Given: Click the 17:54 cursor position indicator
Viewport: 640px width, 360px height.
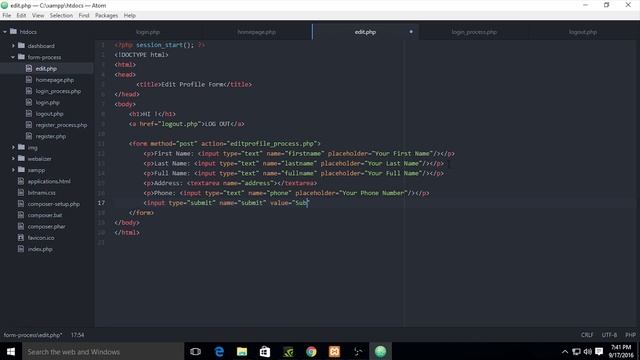Looking at the screenshot, I should coord(77,335).
